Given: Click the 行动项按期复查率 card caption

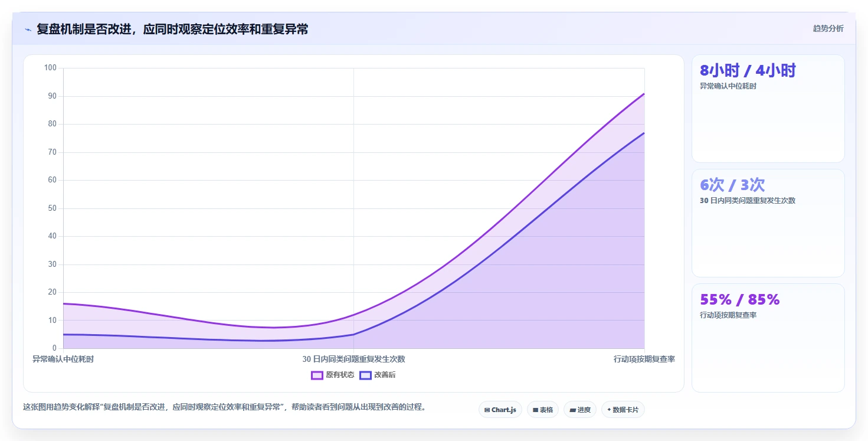Looking at the screenshot, I should (728, 315).
